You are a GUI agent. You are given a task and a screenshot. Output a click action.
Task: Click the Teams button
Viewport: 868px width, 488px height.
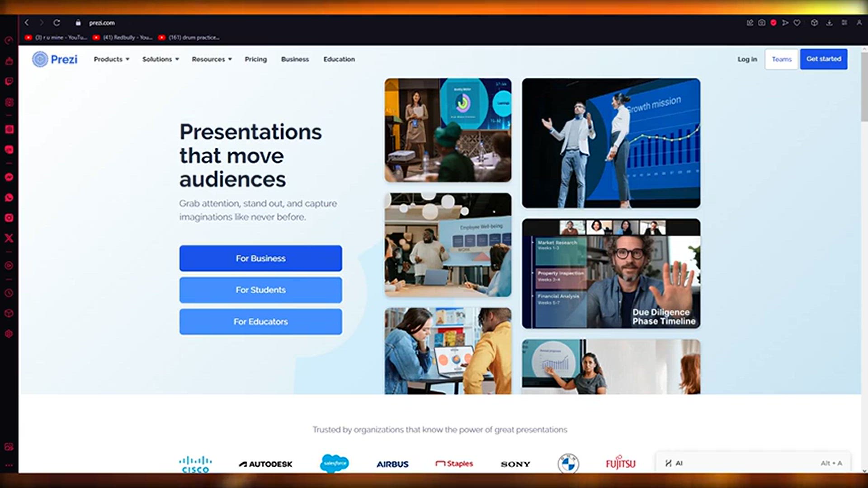[x=782, y=59]
